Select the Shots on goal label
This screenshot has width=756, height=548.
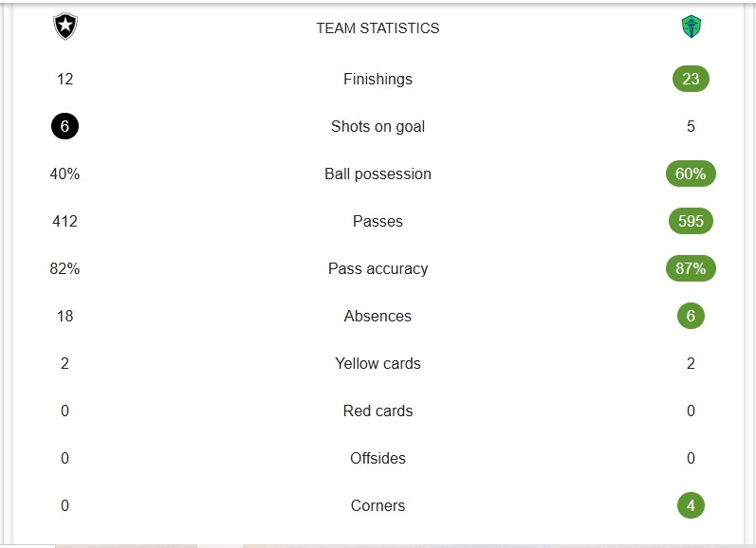tap(378, 126)
